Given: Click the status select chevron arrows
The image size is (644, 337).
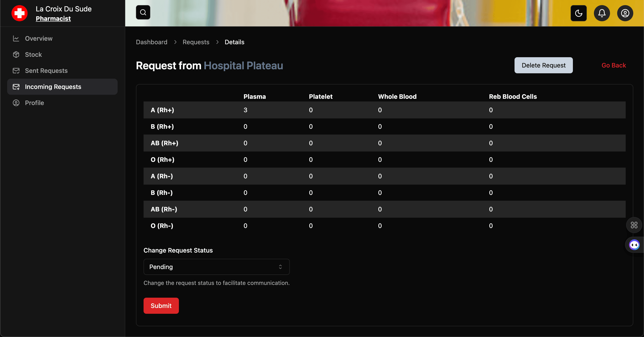Looking at the screenshot, I should click(x=280, y=267).
